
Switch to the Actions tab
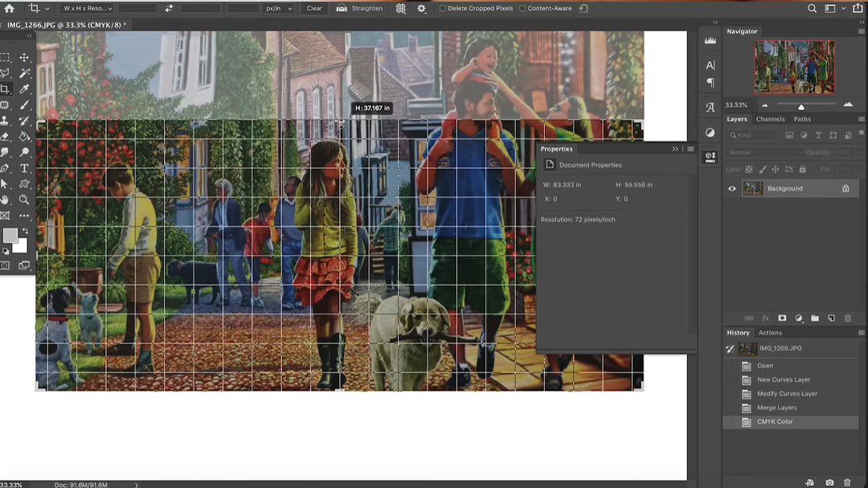point(770,333)
